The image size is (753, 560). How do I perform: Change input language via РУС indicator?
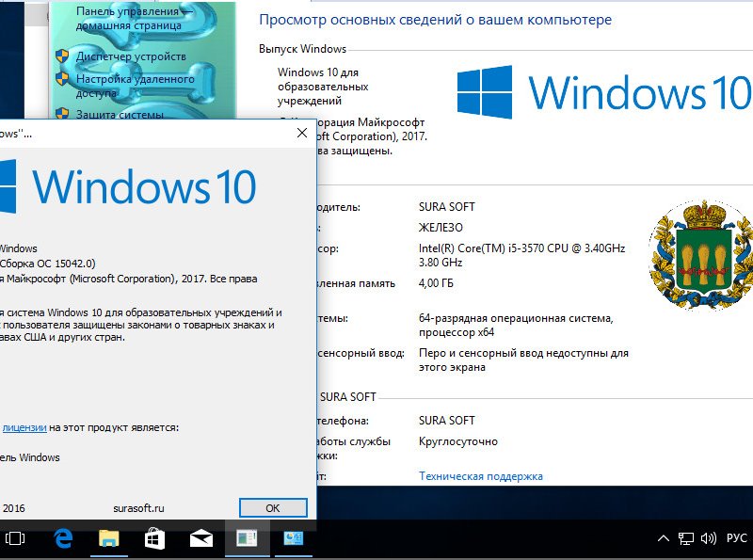pyautogui.click(x=737, y=538)
